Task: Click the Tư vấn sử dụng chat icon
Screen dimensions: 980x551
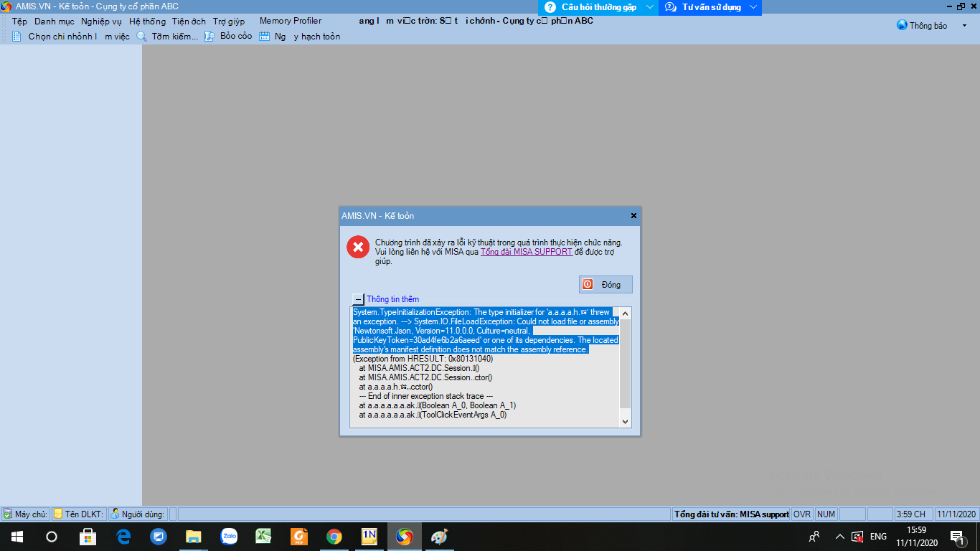Action: click(671, 7)
